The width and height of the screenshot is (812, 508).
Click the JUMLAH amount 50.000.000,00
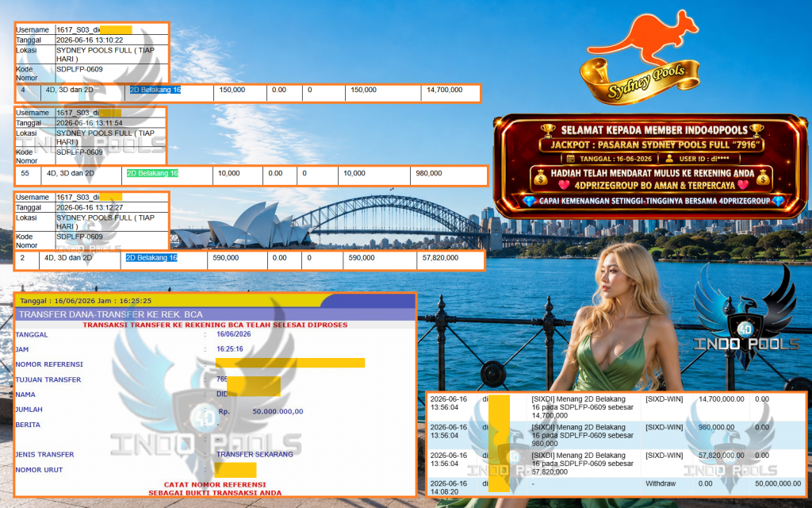click(278, 412)
